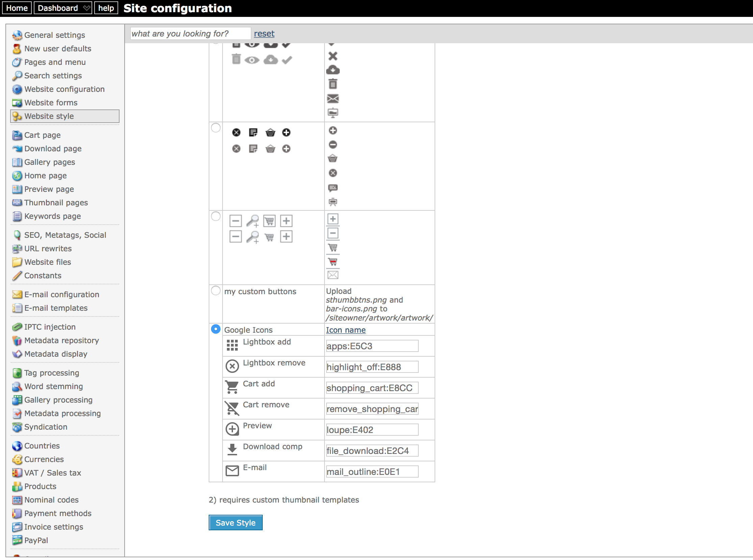Click the Cart add shopping cart icon
The width and height of the screenshot is (753, 560).
pyautogui.click(x=232, y=387)
